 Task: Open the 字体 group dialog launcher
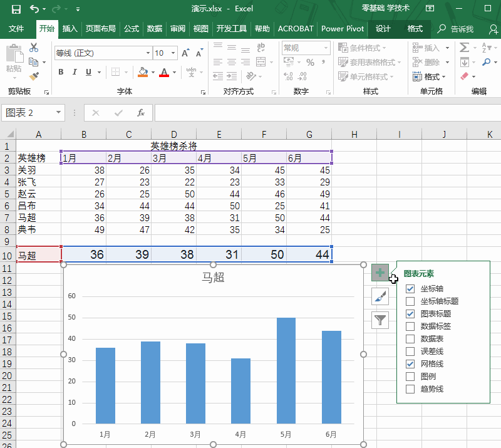click(203, 92)
